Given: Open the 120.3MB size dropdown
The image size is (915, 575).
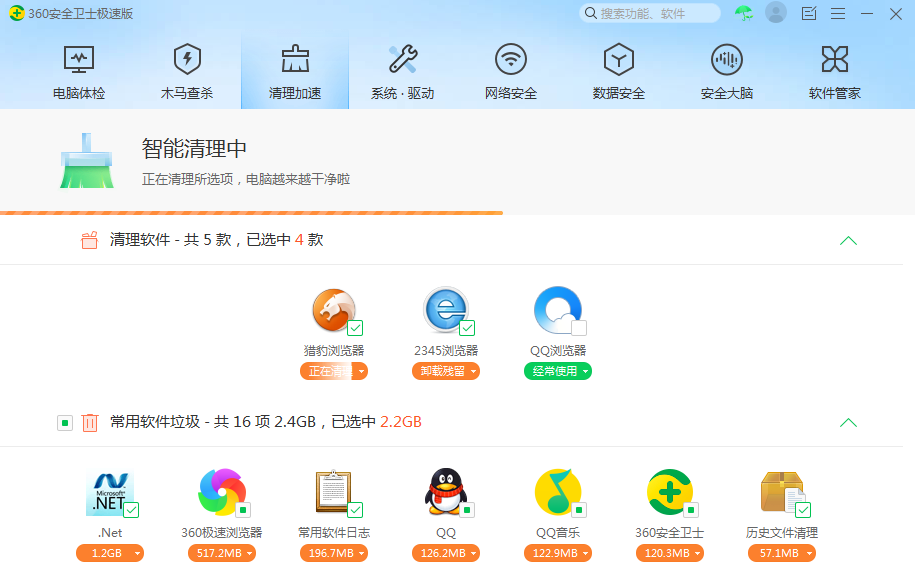Looking at the screenshot, I should pyautogui.click(x=670, y=553).
